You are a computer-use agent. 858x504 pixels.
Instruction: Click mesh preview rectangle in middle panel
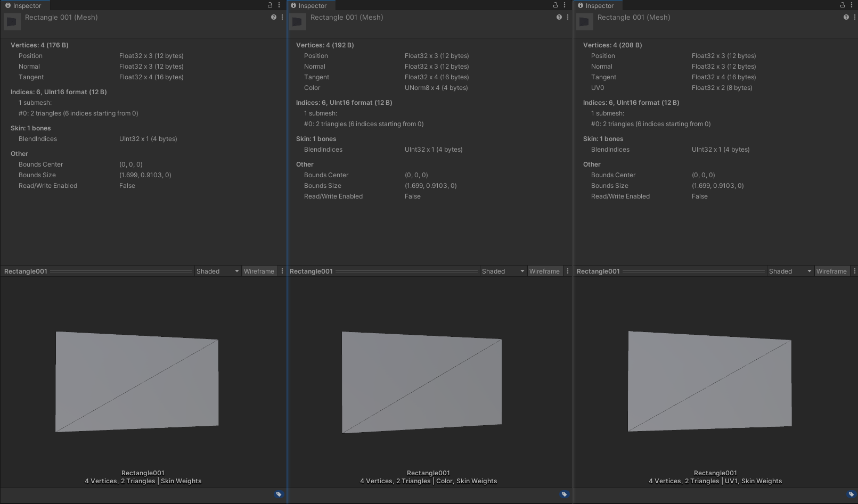coord(422,382)
